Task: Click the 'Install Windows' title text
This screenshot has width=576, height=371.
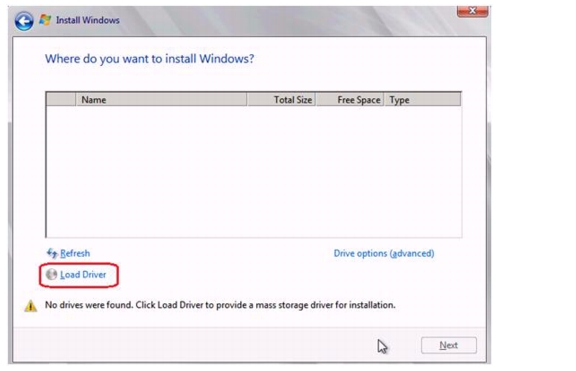Action: coord(88,20)
